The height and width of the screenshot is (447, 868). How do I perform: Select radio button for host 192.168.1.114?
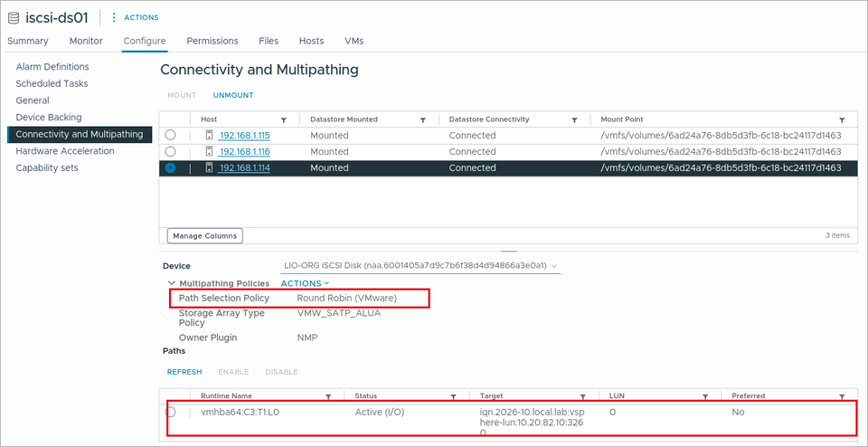[x=171, y=167]
